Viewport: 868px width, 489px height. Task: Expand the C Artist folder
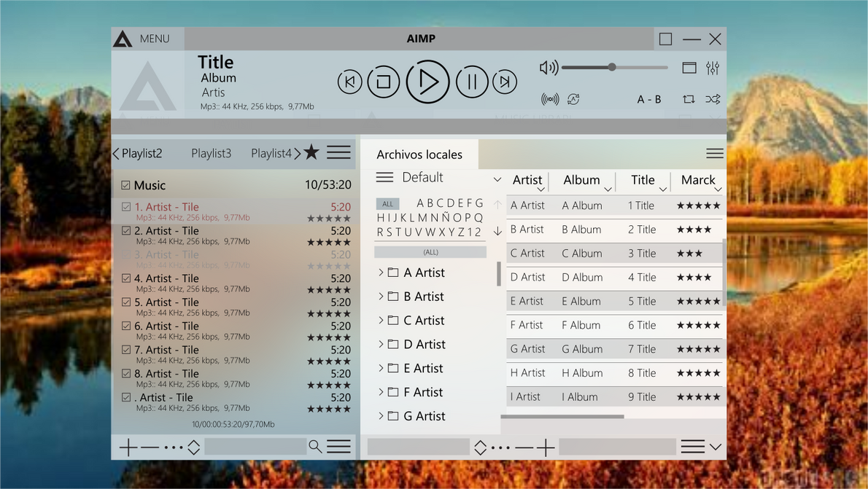pos(381,320)
